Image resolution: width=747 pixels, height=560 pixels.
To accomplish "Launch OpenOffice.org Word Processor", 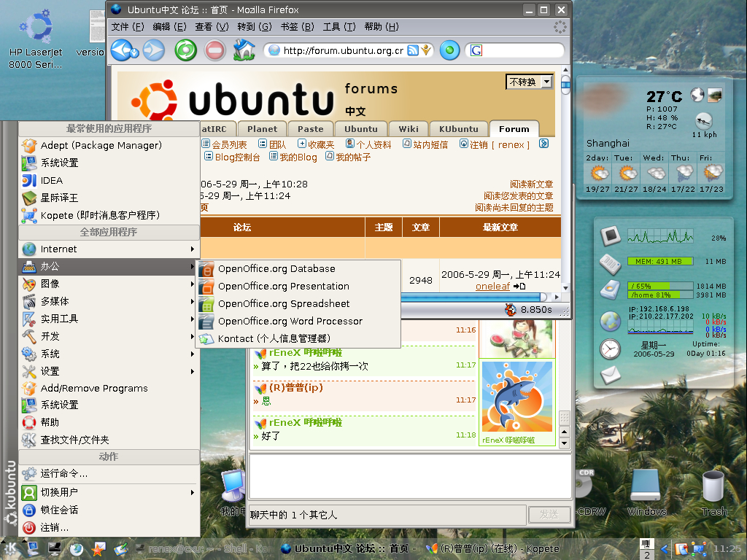I will click(298, 322).
